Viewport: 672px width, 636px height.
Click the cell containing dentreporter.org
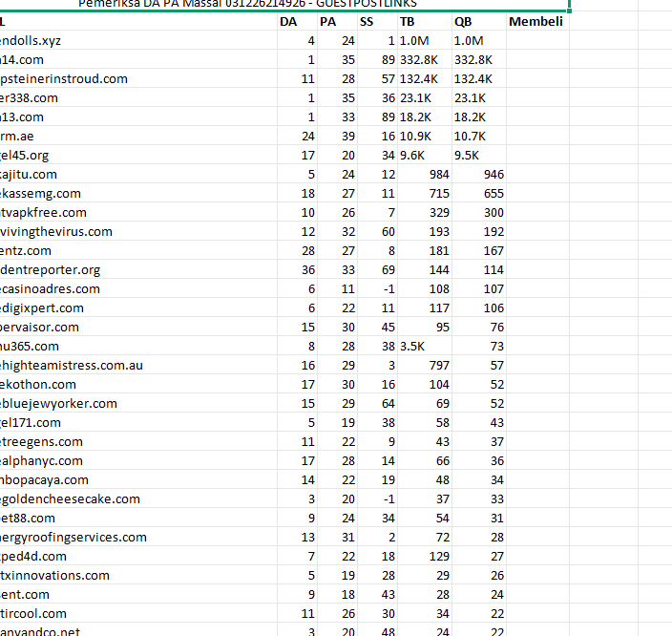click(x=138, y=269)
